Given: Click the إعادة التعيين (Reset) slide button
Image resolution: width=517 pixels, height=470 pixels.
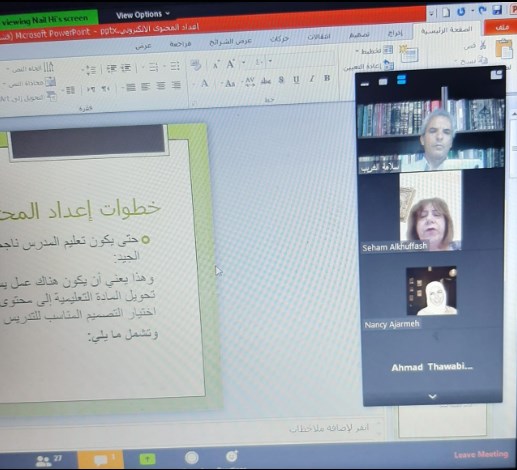Looking at the screenshot, I should [369, 66].
